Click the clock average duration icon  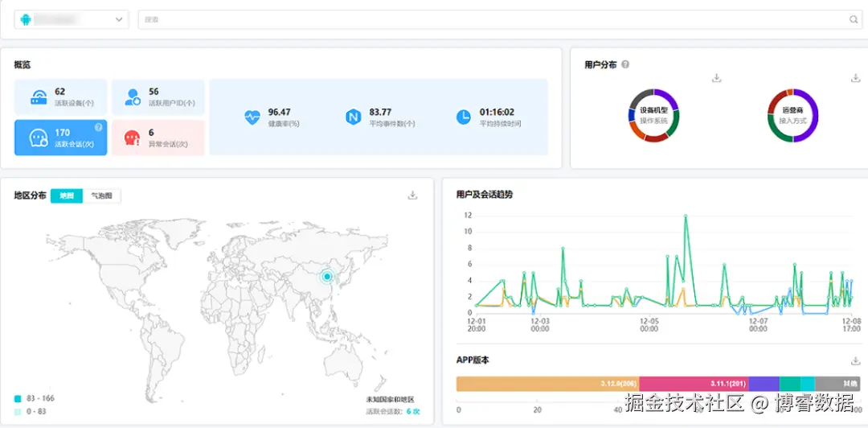pos(464,117)
